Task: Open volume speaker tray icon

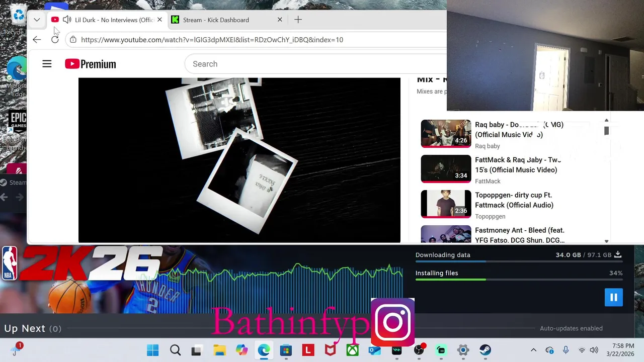Action: (x=594, y=350)
